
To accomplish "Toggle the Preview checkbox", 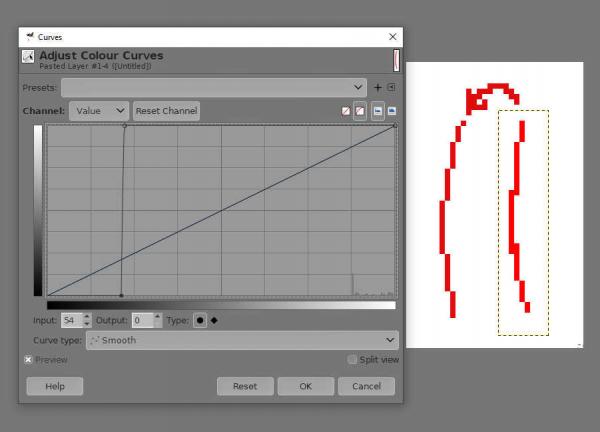I will [x=28, y=360].
